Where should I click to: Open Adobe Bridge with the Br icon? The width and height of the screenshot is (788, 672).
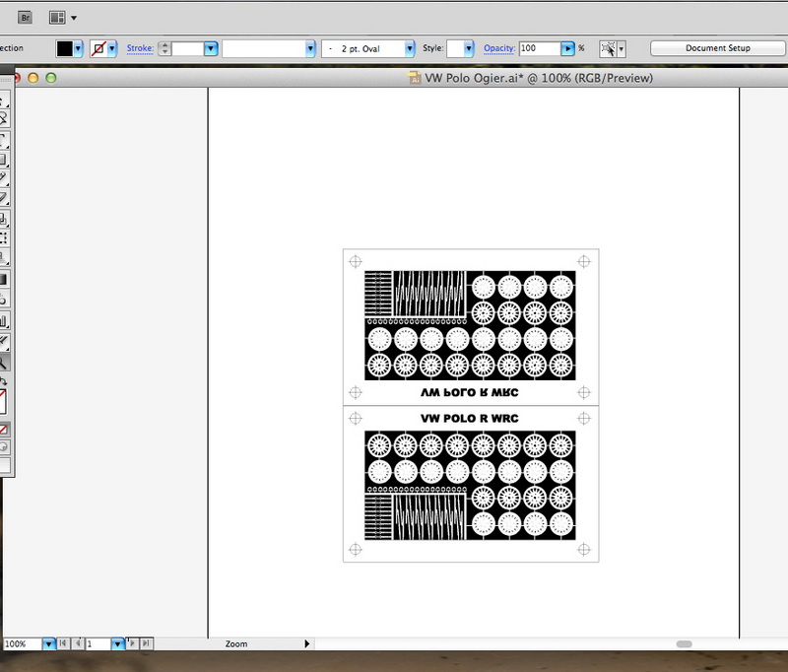(x=26, y=18)
